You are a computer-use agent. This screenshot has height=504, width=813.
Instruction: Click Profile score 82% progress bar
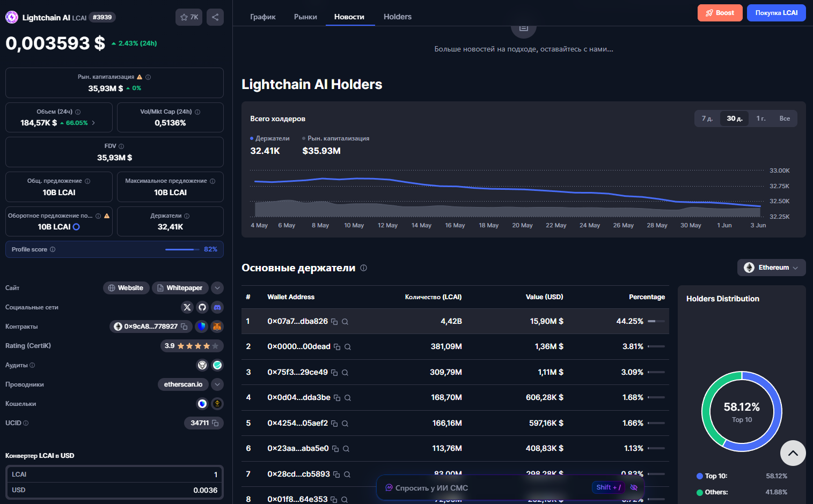[x=182, y=249]
